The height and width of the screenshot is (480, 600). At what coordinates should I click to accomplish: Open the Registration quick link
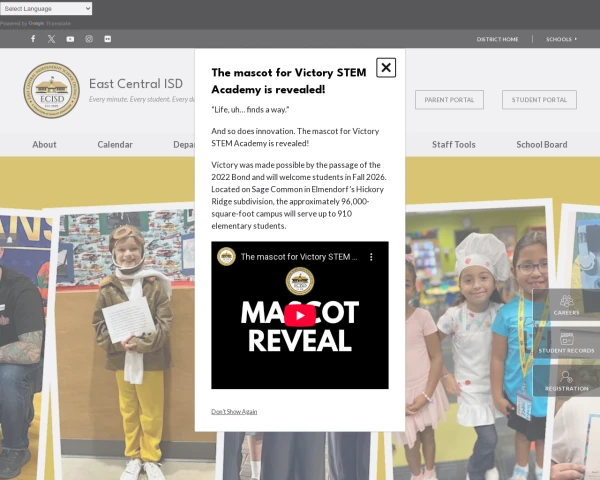(x=566, y=380)
